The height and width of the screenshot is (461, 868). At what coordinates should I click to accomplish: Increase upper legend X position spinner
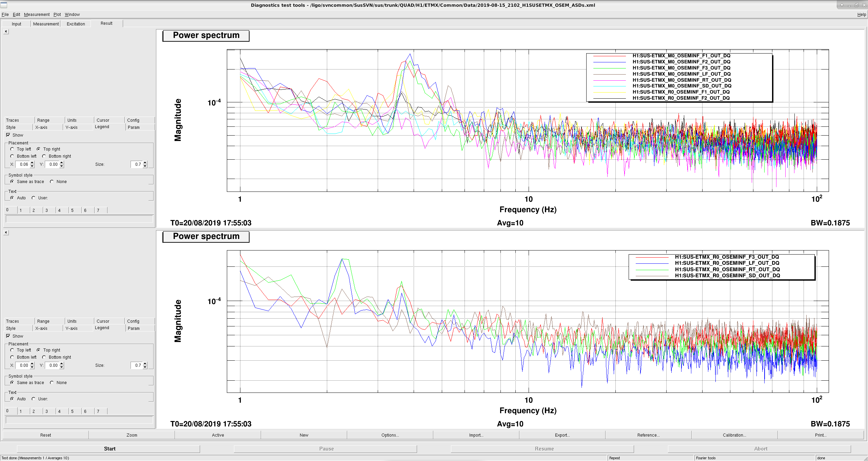(32, 163)
